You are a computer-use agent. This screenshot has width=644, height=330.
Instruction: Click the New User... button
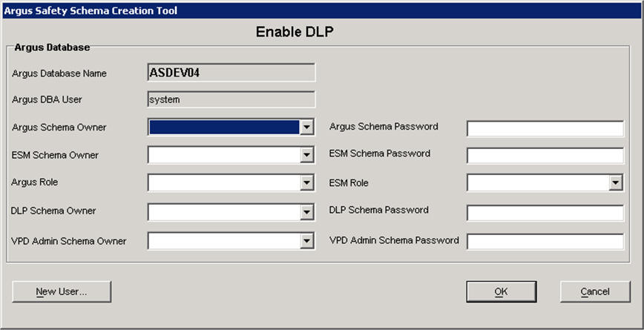pos(62,291)
